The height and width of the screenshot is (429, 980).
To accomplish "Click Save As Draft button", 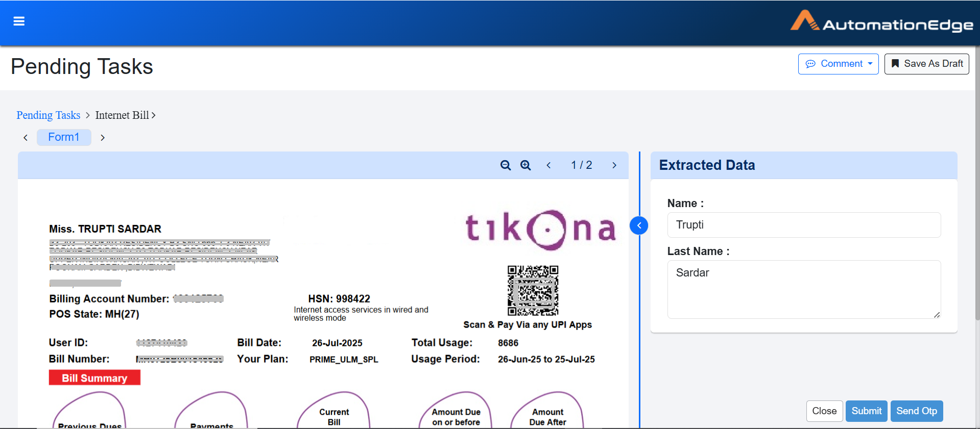I will (x=926, y=64).
